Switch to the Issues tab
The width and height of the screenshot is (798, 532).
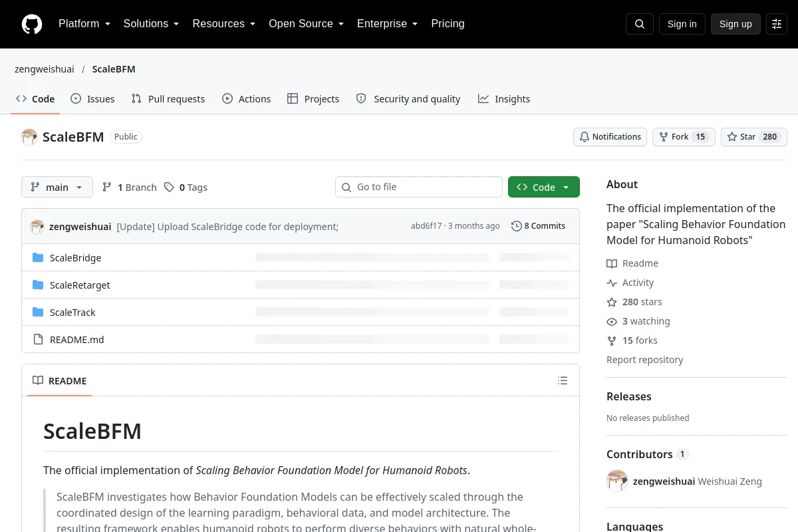pos(92,99)
